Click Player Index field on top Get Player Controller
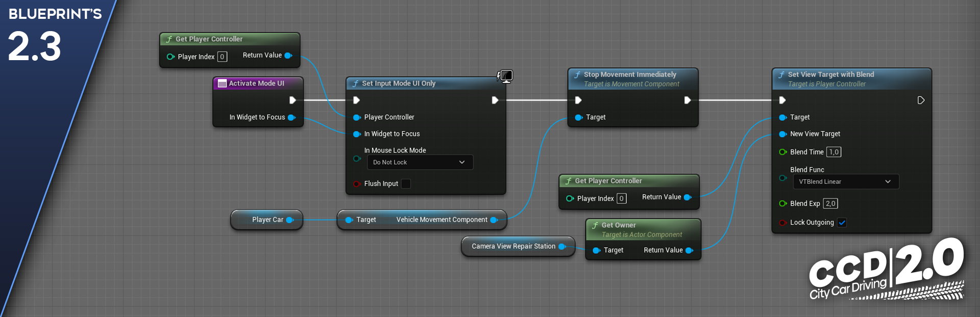 (x=222, y=57)
